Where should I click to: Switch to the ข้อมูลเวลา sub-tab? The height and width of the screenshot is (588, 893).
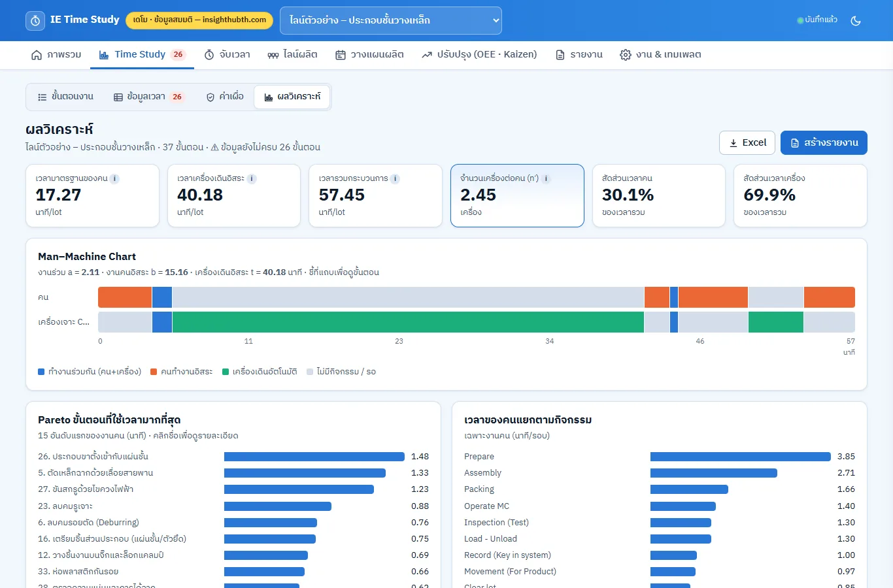tap(149, 97)
